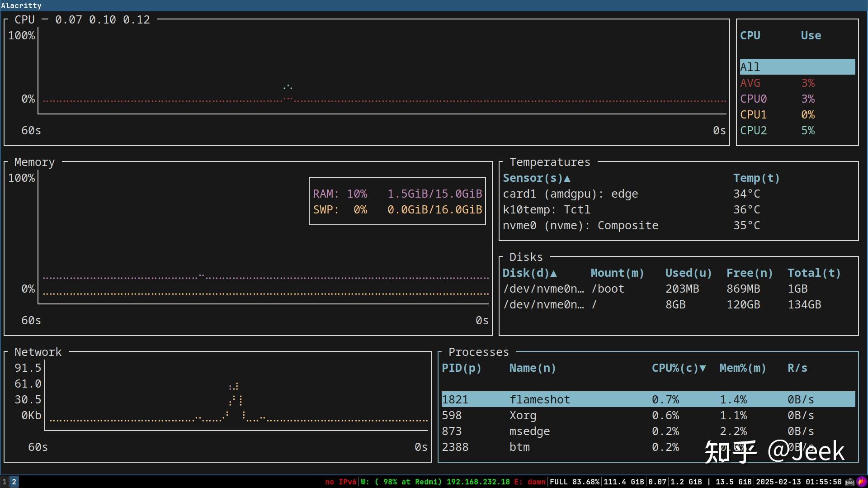868x488 pixels.
Task: Select workspace 1 in the status bar
Action: tap(4, 482)
